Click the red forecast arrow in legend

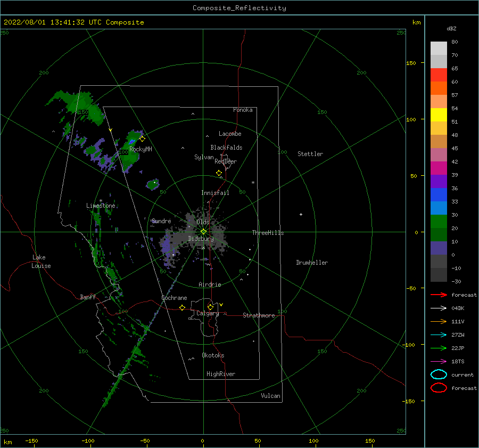[439, 295]
